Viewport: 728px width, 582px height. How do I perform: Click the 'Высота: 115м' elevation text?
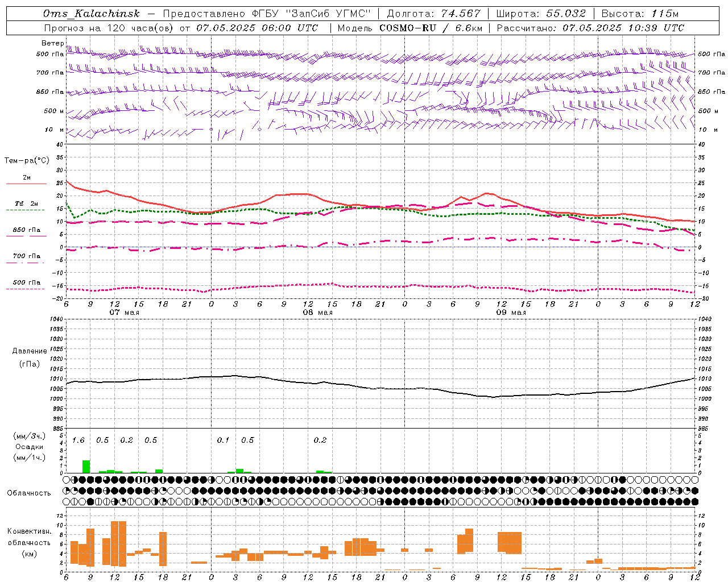pyautogui.click(x=640, y=14)
